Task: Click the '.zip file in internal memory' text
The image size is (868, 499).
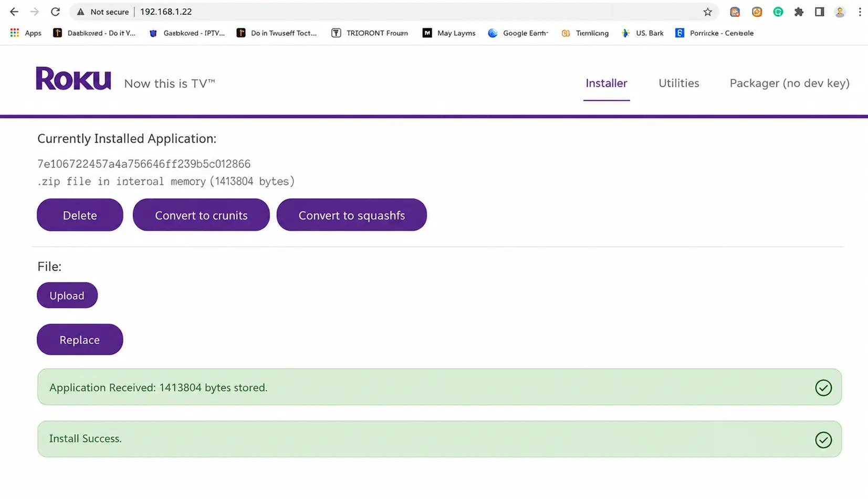Action: pyautogui.click(x=121, y=182)
